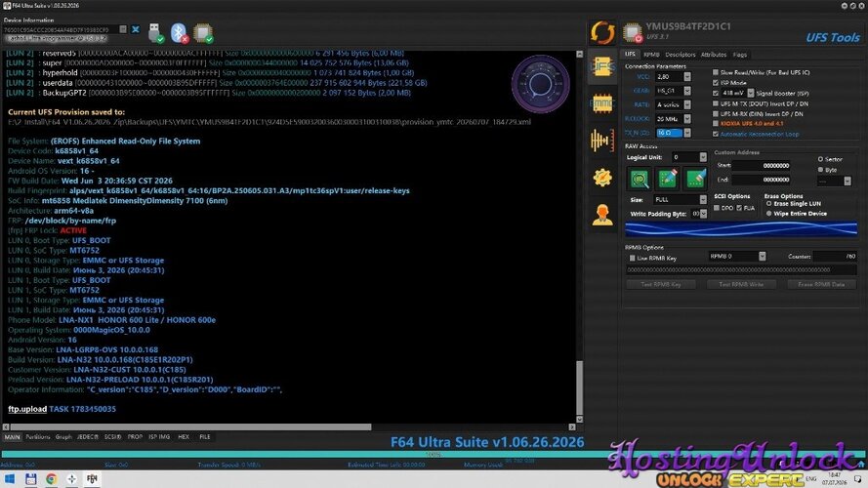Select the Byte radio button

click(820, 169)
